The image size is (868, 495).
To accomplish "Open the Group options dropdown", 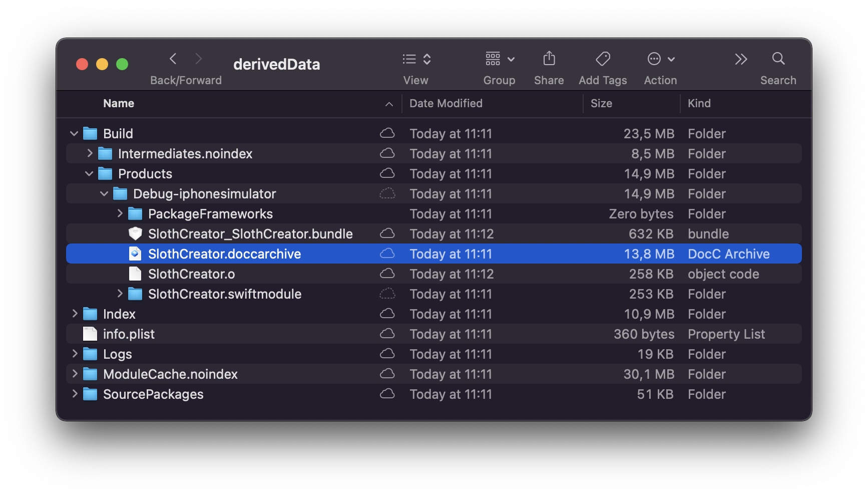I will [500, 59].
